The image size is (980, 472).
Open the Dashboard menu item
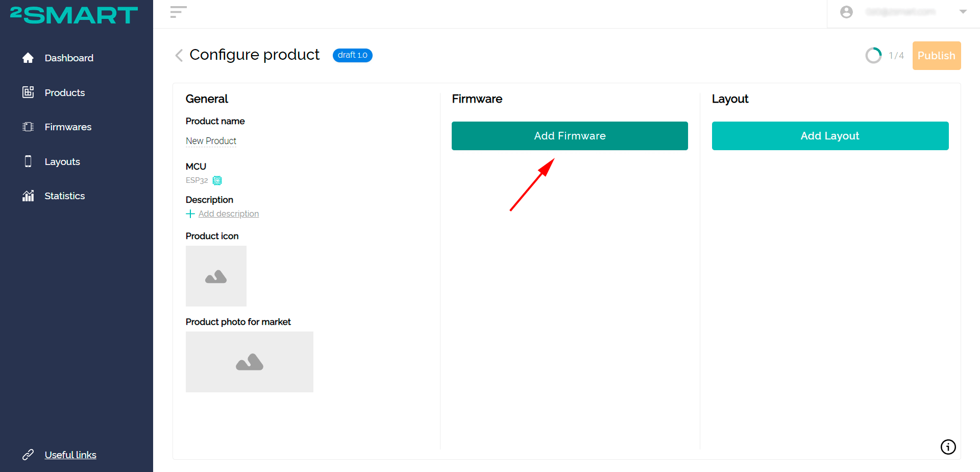pyautogui.click(x=69, y=58)
